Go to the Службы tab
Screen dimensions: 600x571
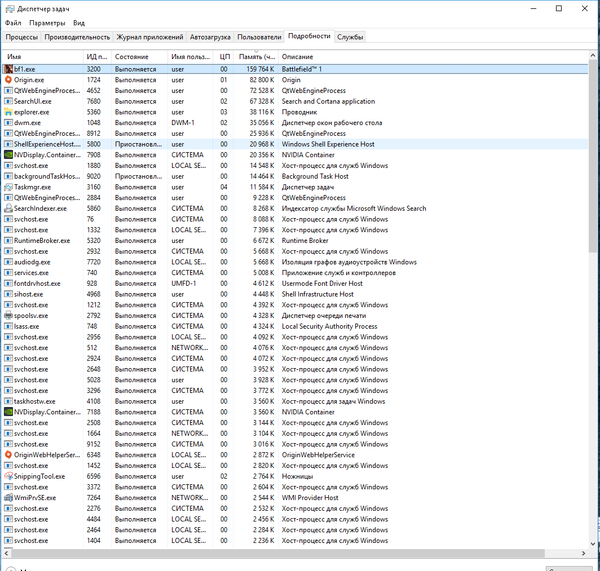tap(350, 37)
